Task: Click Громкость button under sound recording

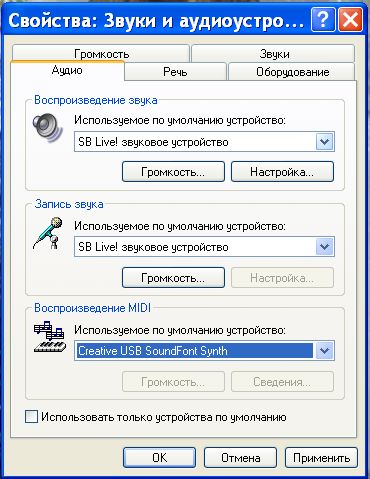Action: 173,278
